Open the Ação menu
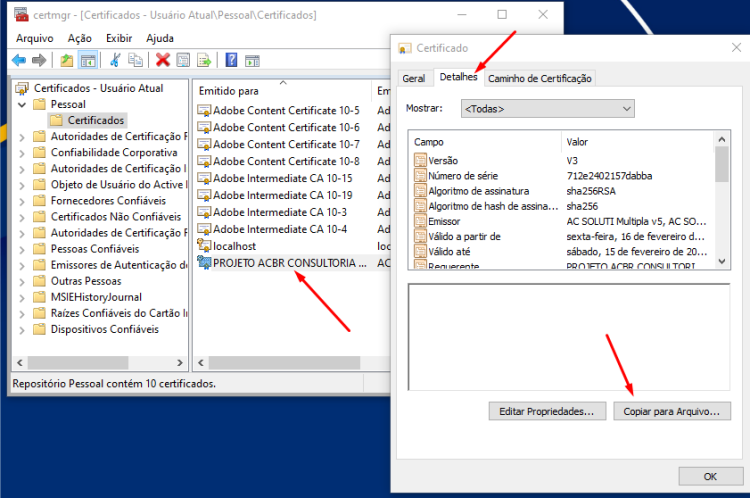Screen dimensions: 750x498 [x=79, y=38]
